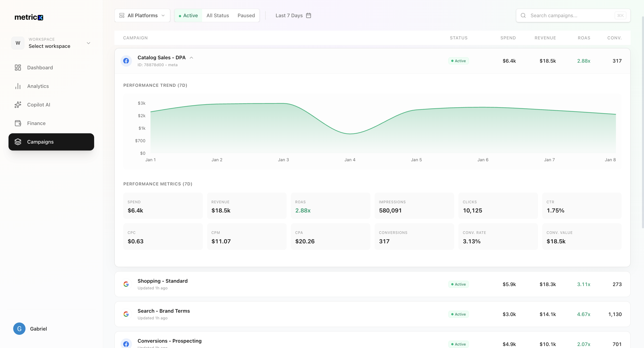
Task: Click the Campaigns layers icon
Action: 18,142
